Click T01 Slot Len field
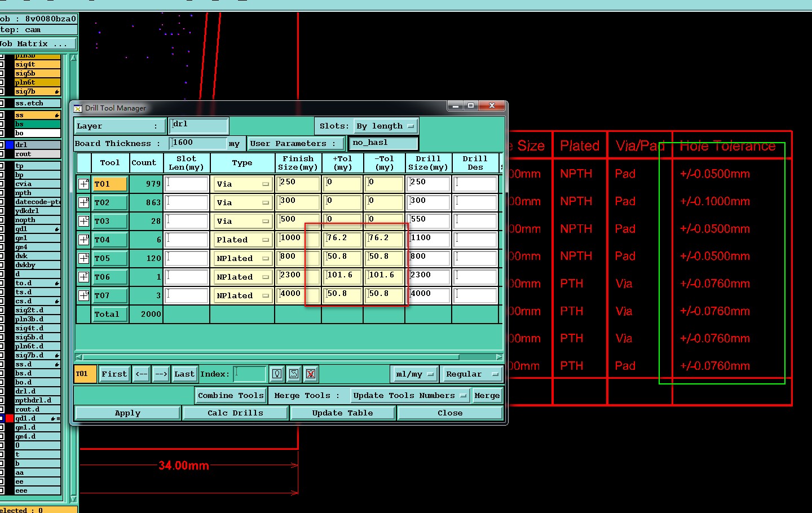The width and height of the screenshot is (812, 513). tap(187, 184)
